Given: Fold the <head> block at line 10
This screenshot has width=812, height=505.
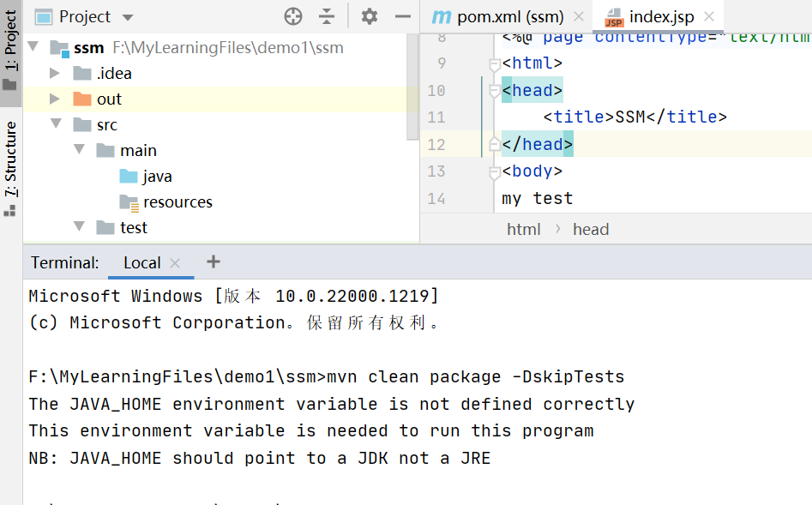Looking at the screenshot, I should [494, 91].
